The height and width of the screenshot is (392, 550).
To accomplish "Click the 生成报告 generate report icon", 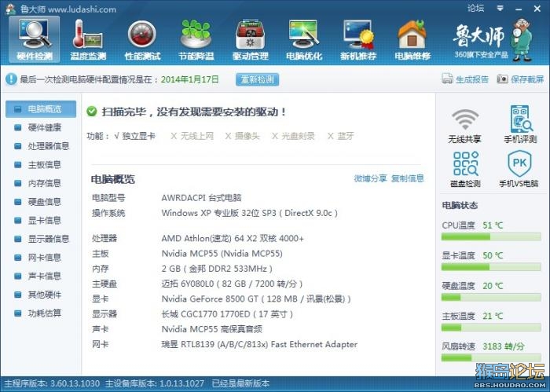I will point(448,79).
